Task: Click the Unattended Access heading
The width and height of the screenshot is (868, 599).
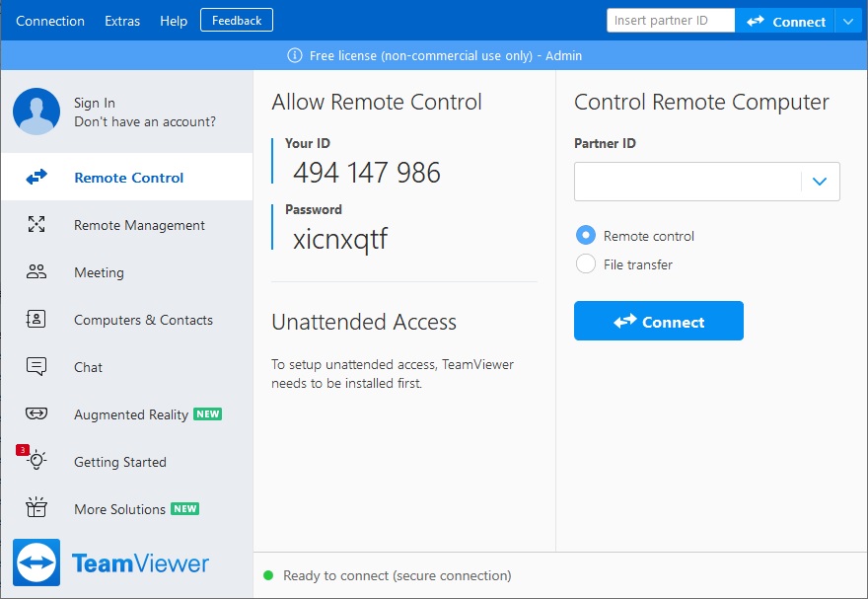Action: 364,322
